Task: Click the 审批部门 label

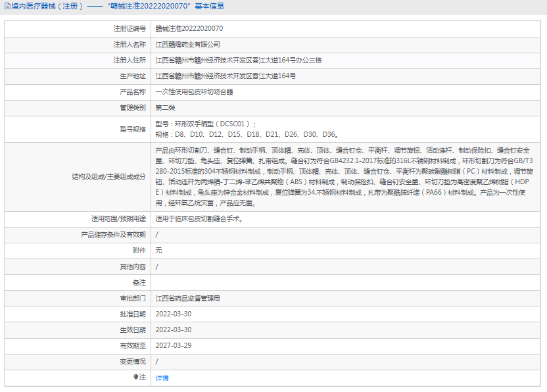Action: [x=133, y=299]
